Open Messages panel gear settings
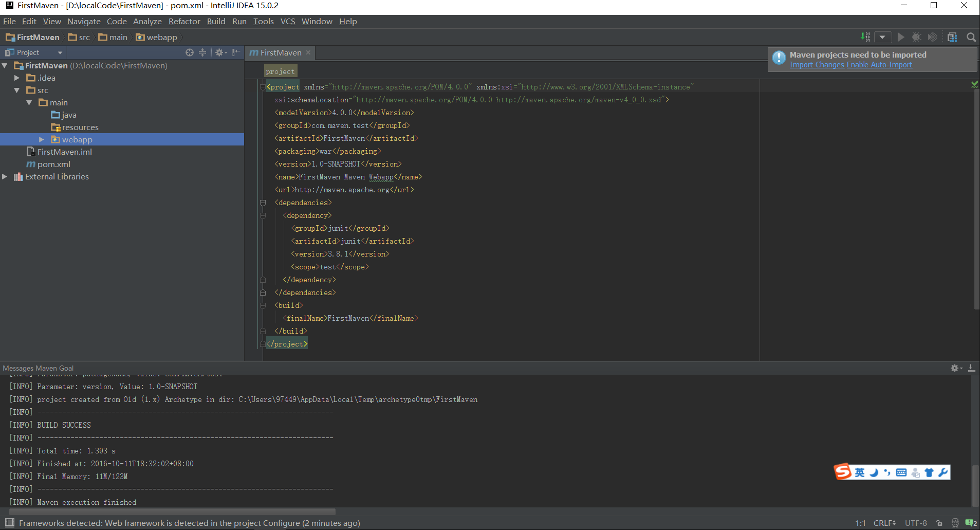The width and height of the screenshot is (980, 530). pyautogui.click(x=956, y=368)
